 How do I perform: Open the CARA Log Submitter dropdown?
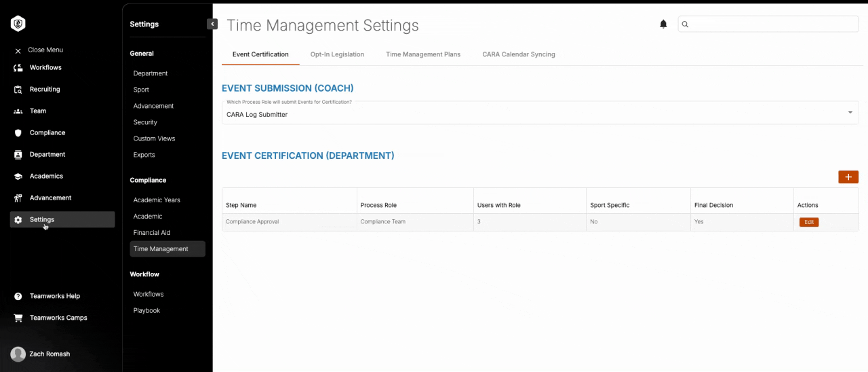(540, 113)
